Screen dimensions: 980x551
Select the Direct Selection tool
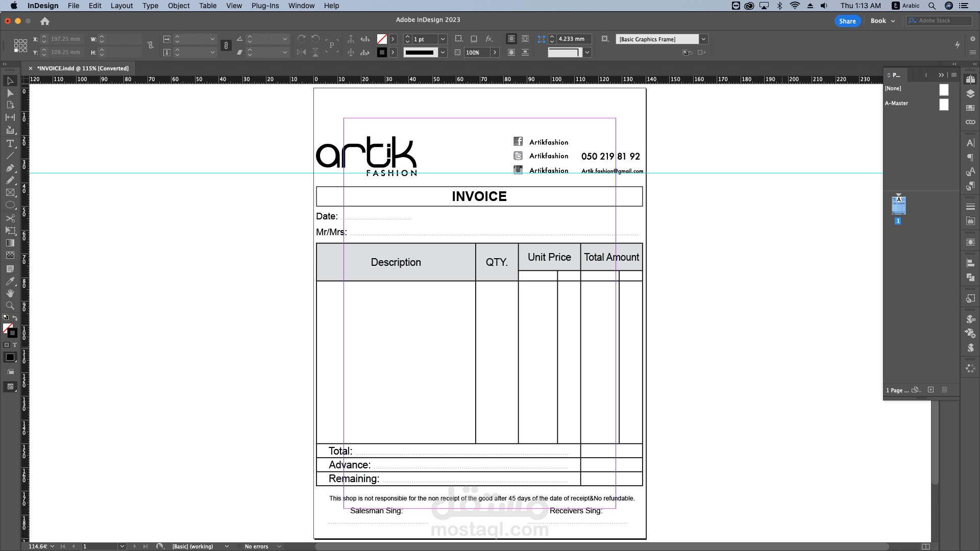[x=10, y=93]
